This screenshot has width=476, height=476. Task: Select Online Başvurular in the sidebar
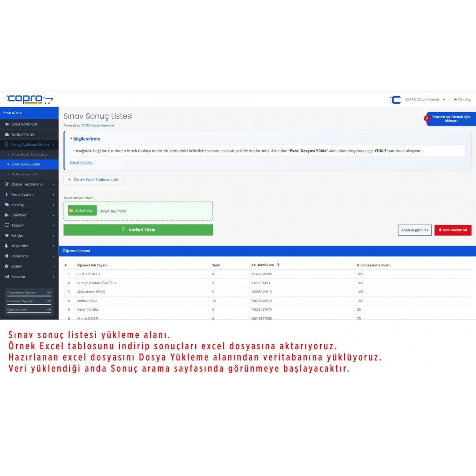pos(25,175)
